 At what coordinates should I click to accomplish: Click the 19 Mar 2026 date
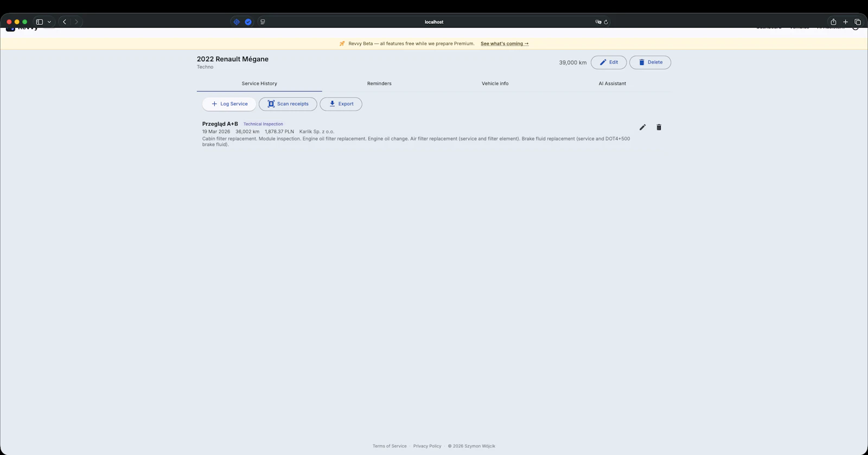pyautogui.click(x=216, y=132)
